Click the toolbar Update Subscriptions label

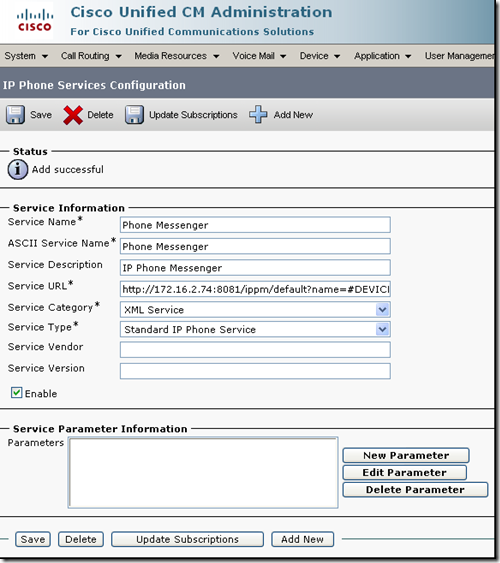(193, 115)
